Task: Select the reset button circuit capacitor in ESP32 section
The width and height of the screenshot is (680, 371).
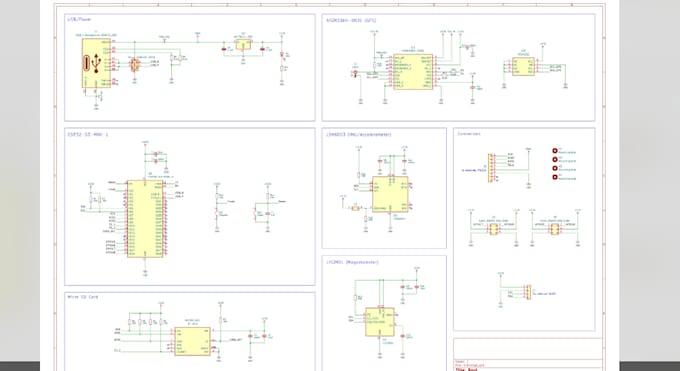Action: pyautogui.click(x=268, y=214)
